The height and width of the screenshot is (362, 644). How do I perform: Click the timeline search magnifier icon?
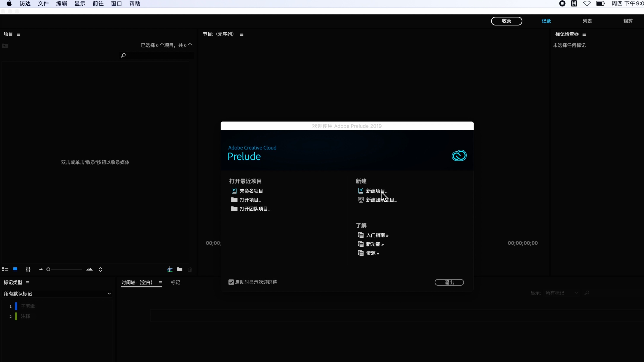[587, 293]
